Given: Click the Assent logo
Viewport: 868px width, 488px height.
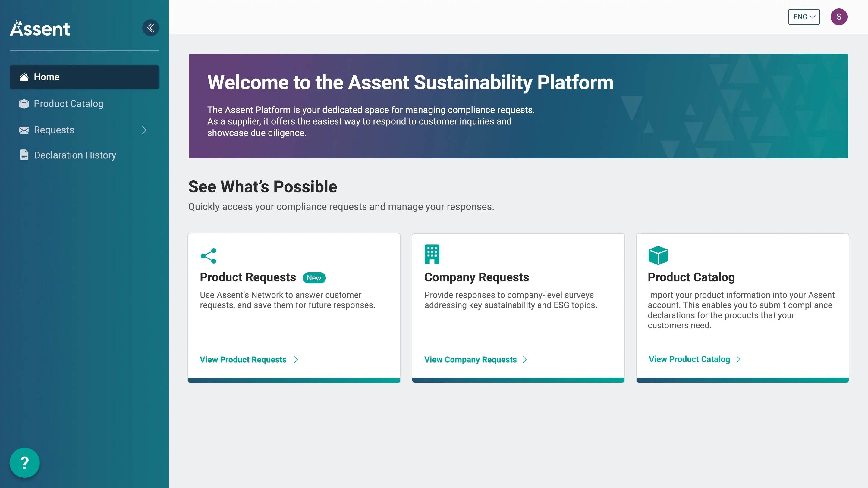Looking at the screenshot, I should pyautogui.click(x=40, y=28).
